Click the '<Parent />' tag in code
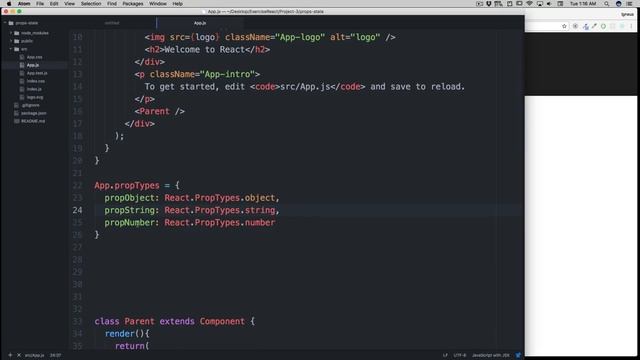This screenshot has height=360, width=640. 160,111
